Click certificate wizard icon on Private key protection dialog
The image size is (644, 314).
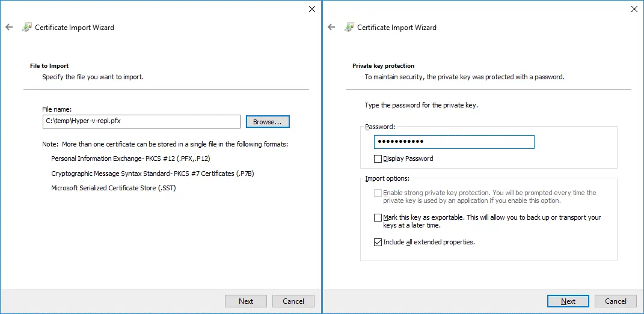click(349, 27)
